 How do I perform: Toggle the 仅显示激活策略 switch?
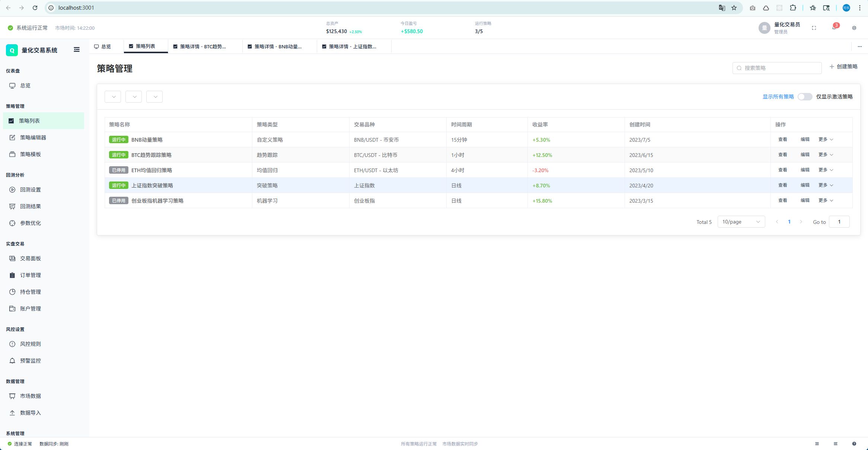click(x=805, y=97)
